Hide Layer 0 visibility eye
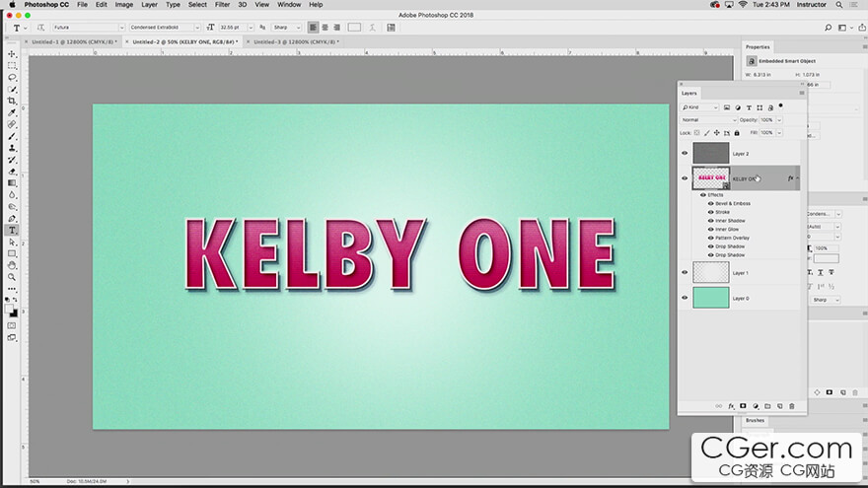This screenshot has height=488, width=868. click(685, 298)
